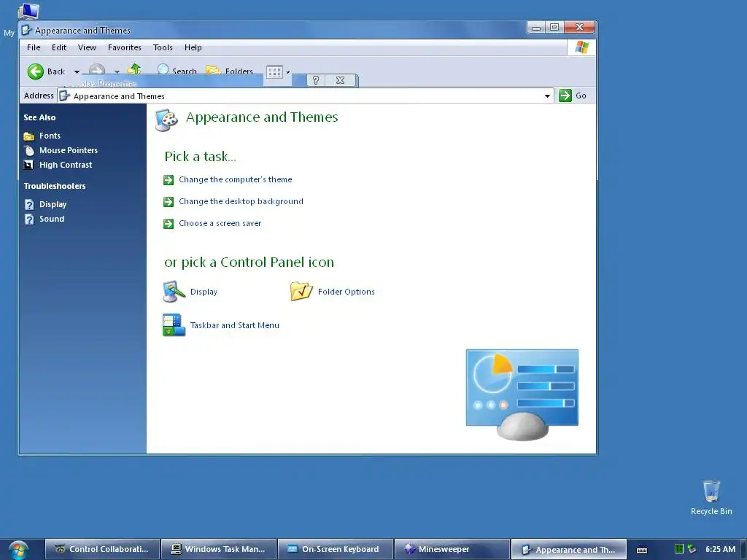Click the Search toolbar button
The height and width of the screenshot is (560, 747).
[177, 71]
